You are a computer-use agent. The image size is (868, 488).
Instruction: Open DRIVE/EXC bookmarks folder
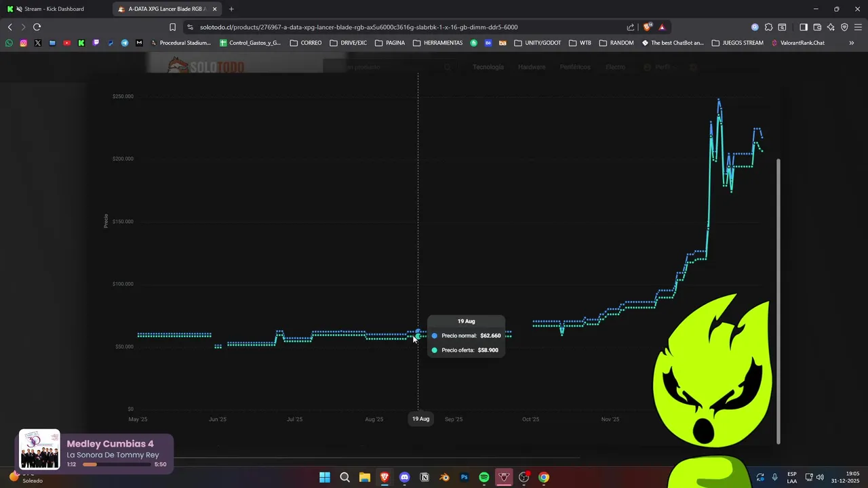pos(349,43)
